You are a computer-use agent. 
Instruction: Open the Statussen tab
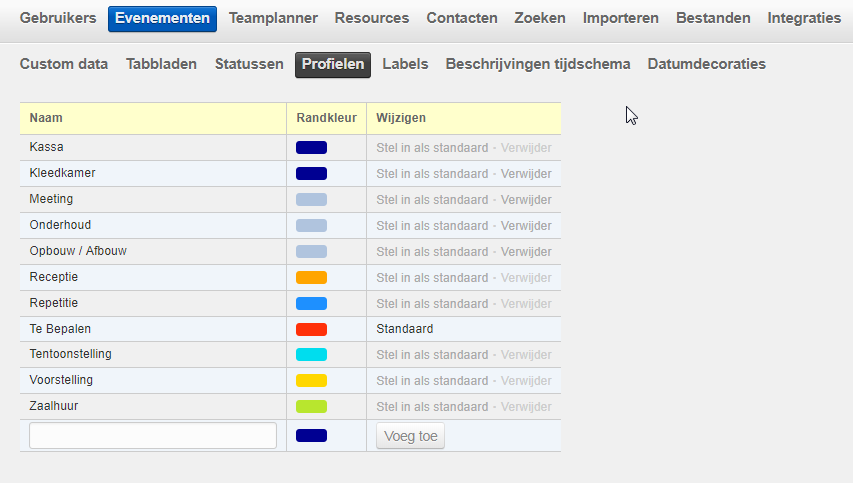(249, 64)
